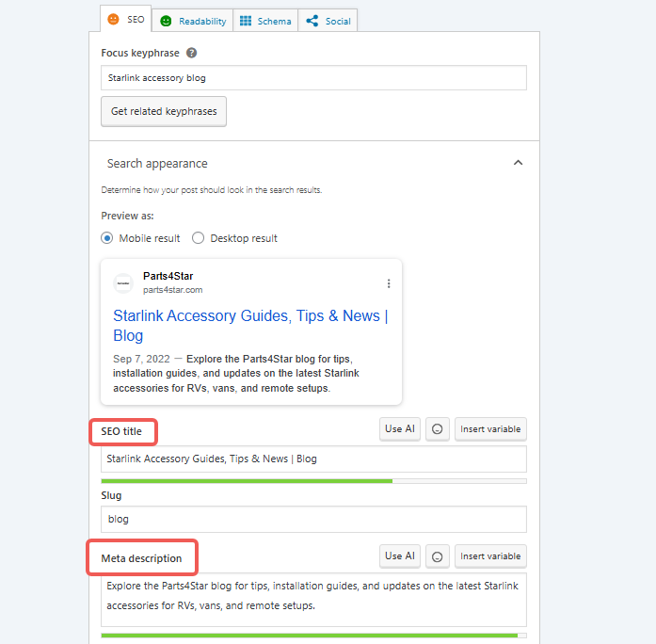The width and height of the screenshot is (656, 644).
Task: Switch to the Social tab
Action: point(328,21)
